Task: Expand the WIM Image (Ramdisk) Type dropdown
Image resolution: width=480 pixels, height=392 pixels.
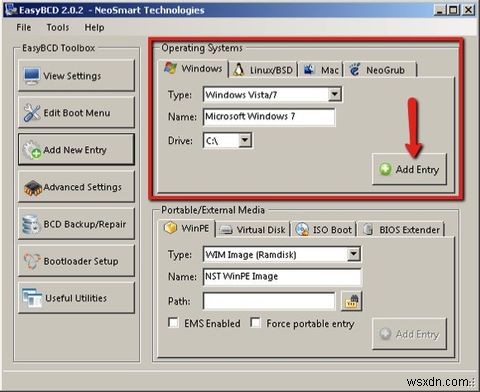Action: coord(353,254)
